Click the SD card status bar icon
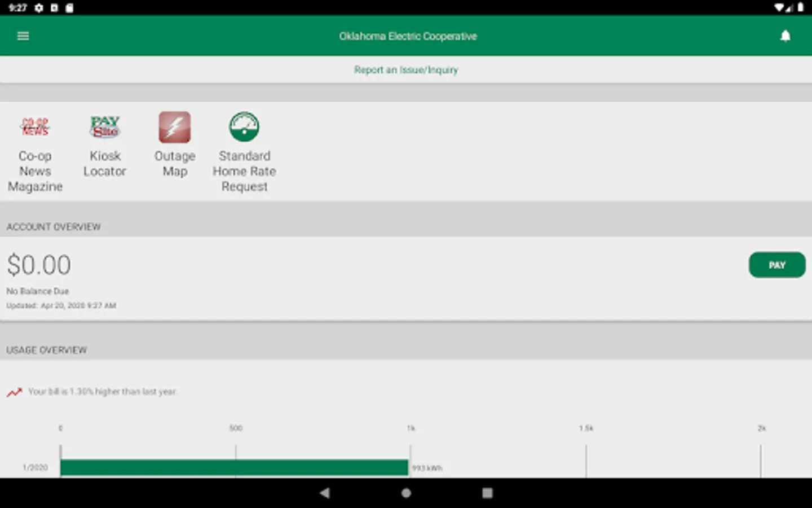This screenshot has width=812, height=508. [x=69, y=8]
